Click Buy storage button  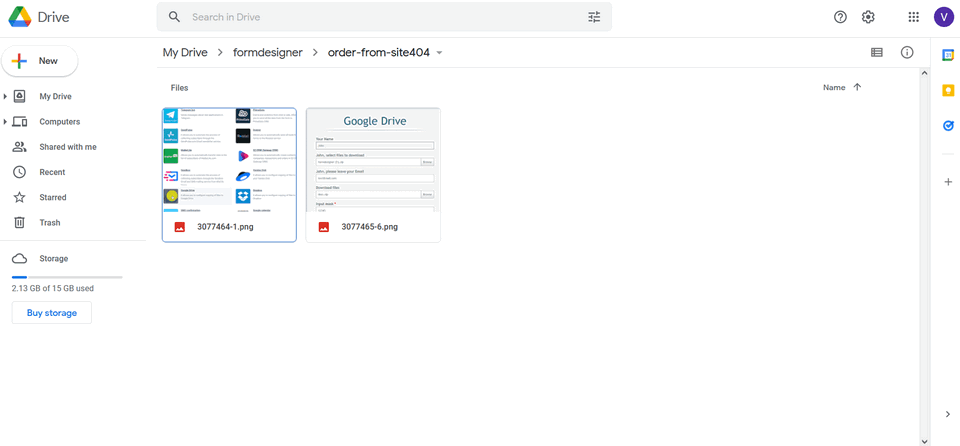(52, 313)
